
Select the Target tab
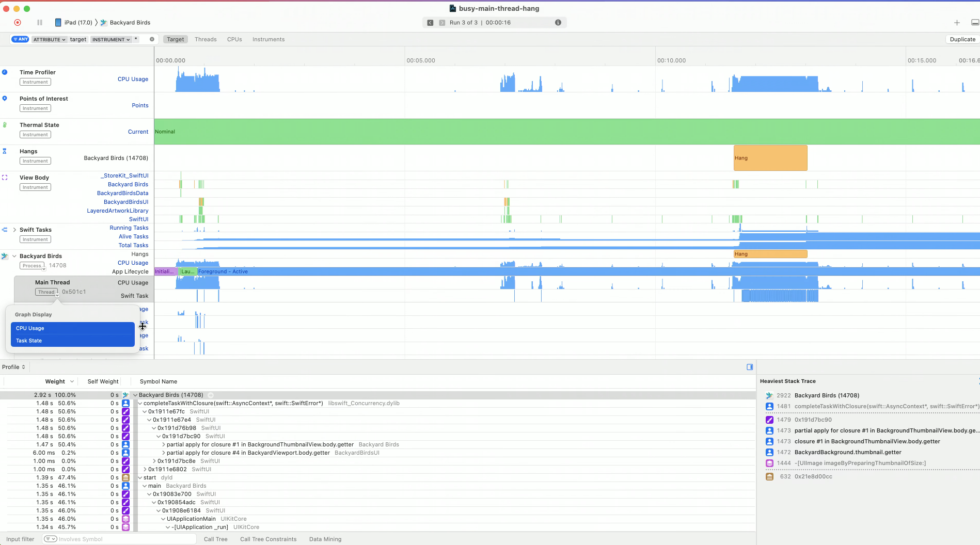(176, 39)
